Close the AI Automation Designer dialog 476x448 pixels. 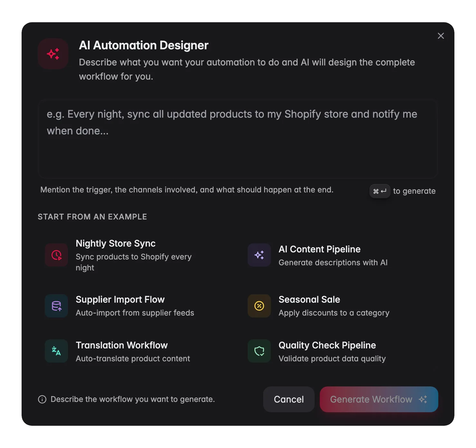(441, 36)
